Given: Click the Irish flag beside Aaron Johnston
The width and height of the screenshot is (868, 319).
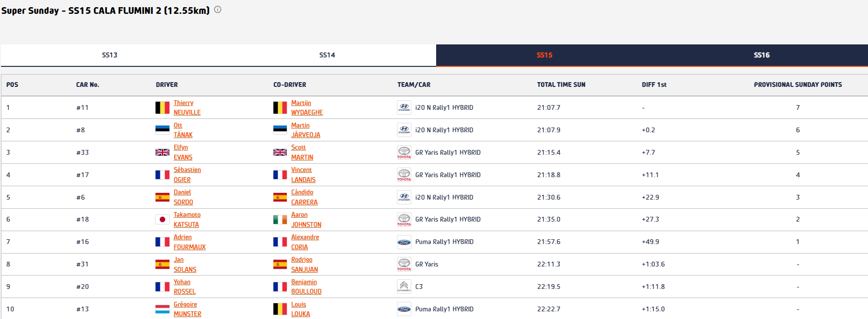Looking at the screenshot, I should (280, 220).
